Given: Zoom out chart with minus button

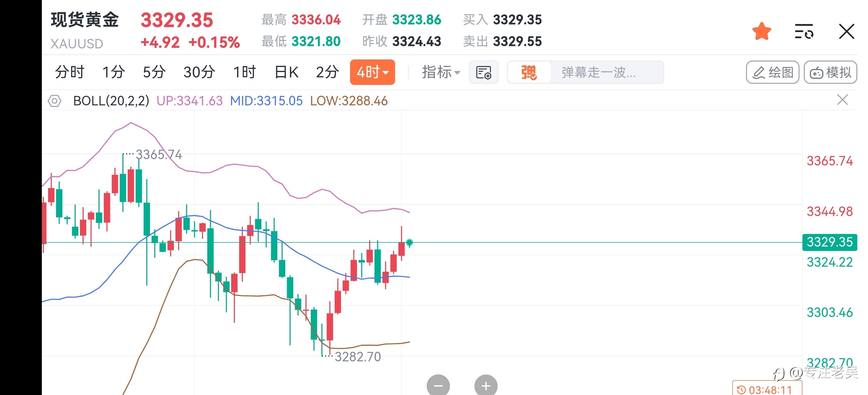Looking at the screenshot, I should pyautogui.click(x=438, y=386).
